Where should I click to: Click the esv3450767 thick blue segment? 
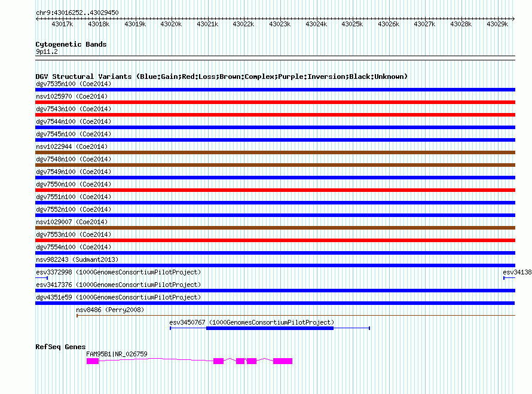(x=270, y=328)
